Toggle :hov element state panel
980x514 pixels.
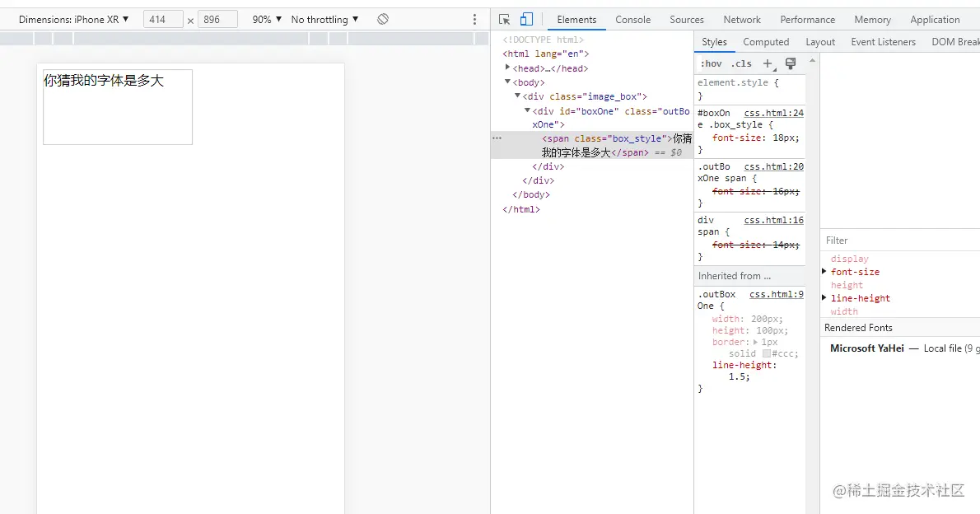coord(712,63)
